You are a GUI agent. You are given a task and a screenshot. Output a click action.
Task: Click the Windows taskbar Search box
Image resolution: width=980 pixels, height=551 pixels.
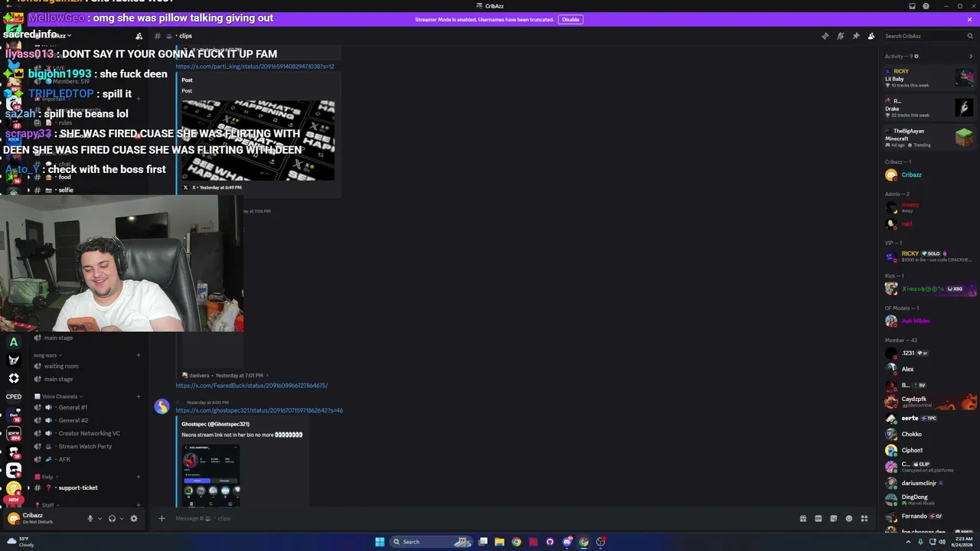click(x=432, y=542)
